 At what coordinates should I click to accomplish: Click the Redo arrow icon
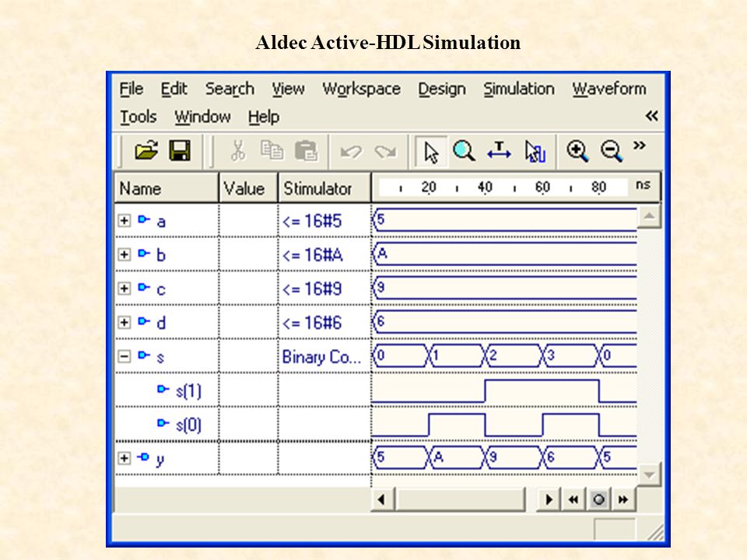pos(385,152)
